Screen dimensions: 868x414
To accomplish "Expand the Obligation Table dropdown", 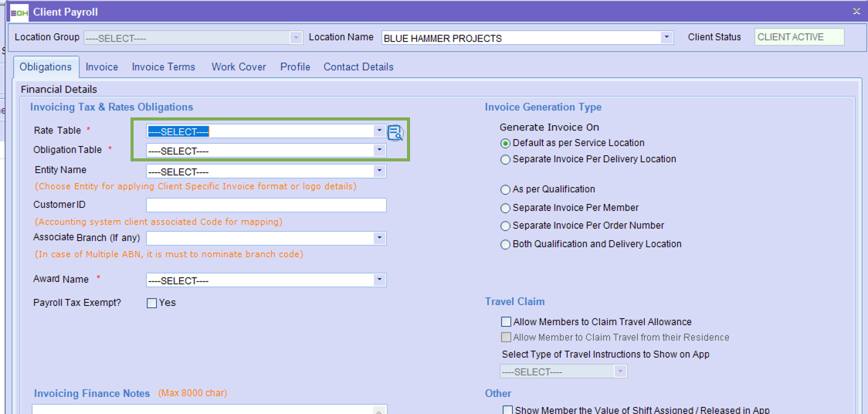I will click(x=379, y=151).
